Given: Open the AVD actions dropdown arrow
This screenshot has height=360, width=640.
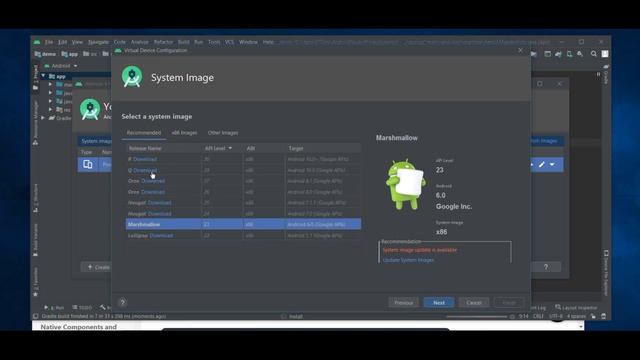Looking at the screenshot, I should [x=552, y=164].
